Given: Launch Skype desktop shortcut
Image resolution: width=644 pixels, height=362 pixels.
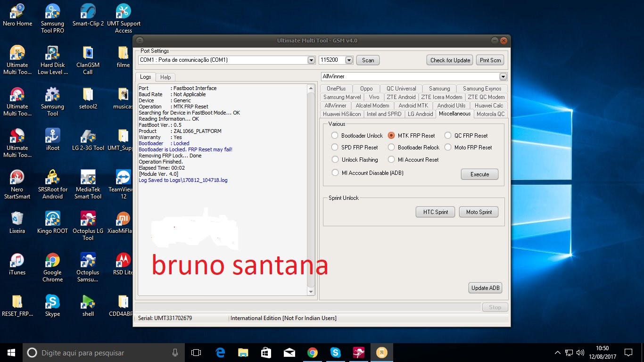Looking at the screenshot, I should point(52,305).
